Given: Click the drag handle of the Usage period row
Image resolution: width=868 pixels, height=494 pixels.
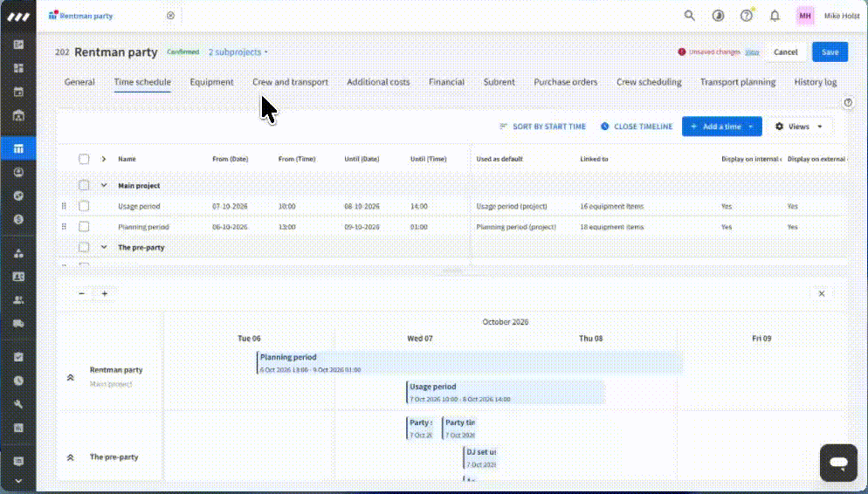Looking at the screenshot, I should [64, 206].
